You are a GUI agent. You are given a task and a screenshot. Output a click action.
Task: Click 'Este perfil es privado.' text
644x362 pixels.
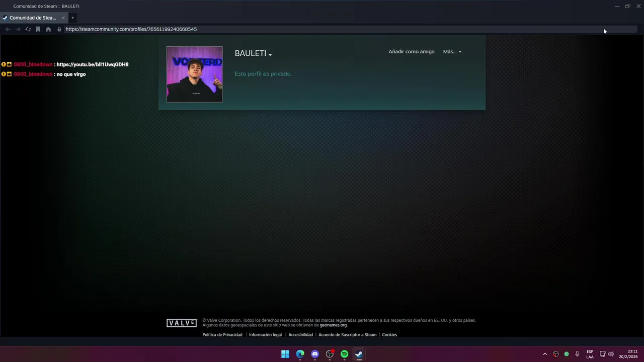[x=263, y=74]
